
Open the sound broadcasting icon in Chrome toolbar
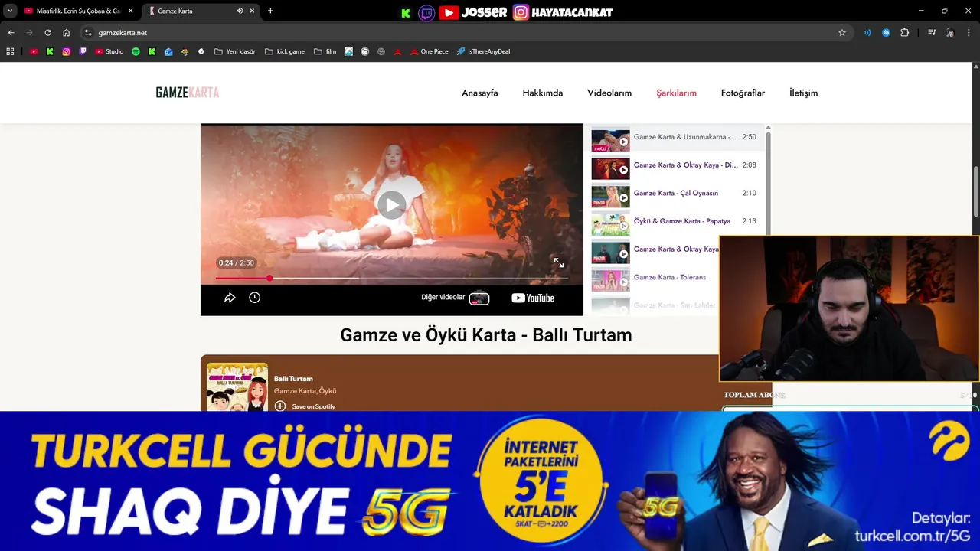[x=867, y=33]
